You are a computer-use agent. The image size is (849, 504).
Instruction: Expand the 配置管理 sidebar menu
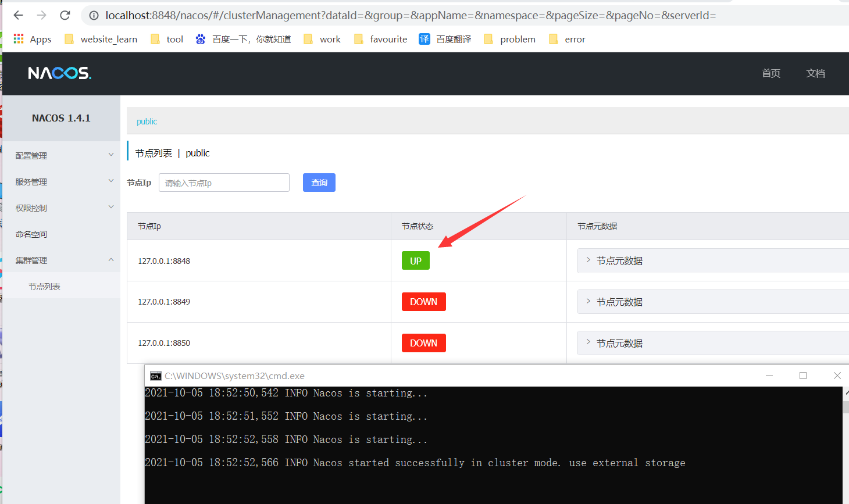[61, 155]
